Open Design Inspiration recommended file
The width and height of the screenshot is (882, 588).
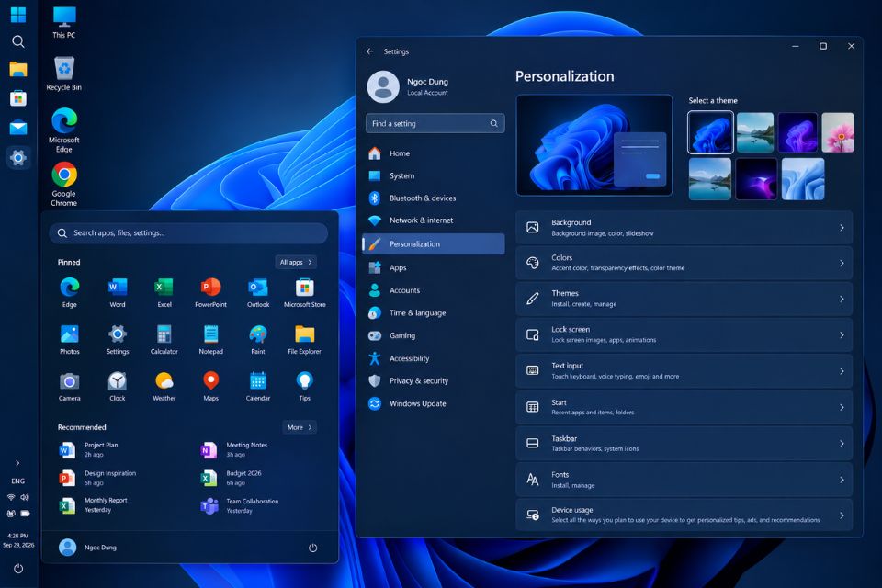coord(98,478)
